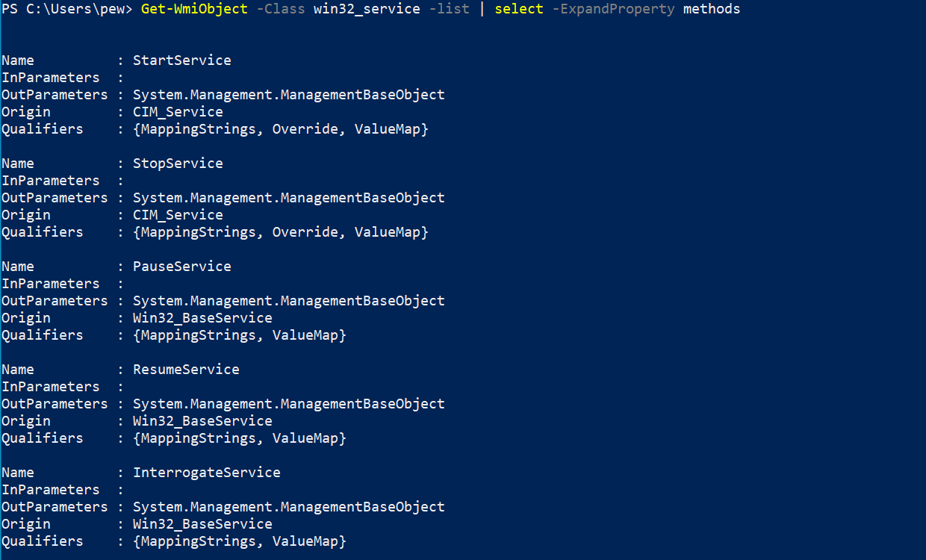Select the StopService method name

(x=178, y=164)
